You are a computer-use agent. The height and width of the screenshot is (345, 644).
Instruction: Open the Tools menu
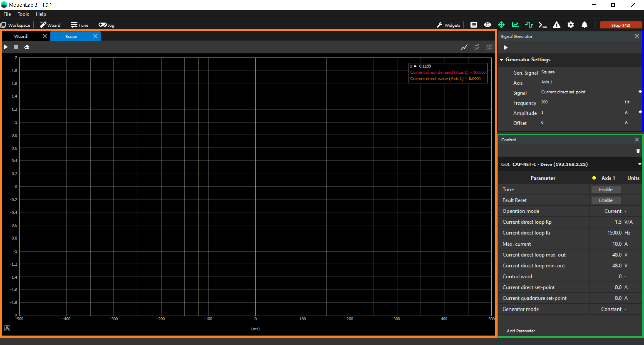pyautogui.click(x=23, y=14)
